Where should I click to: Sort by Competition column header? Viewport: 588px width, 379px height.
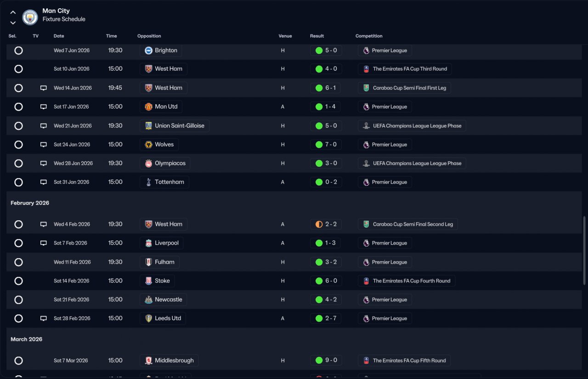pyautogui.click(x=369, y=36)
